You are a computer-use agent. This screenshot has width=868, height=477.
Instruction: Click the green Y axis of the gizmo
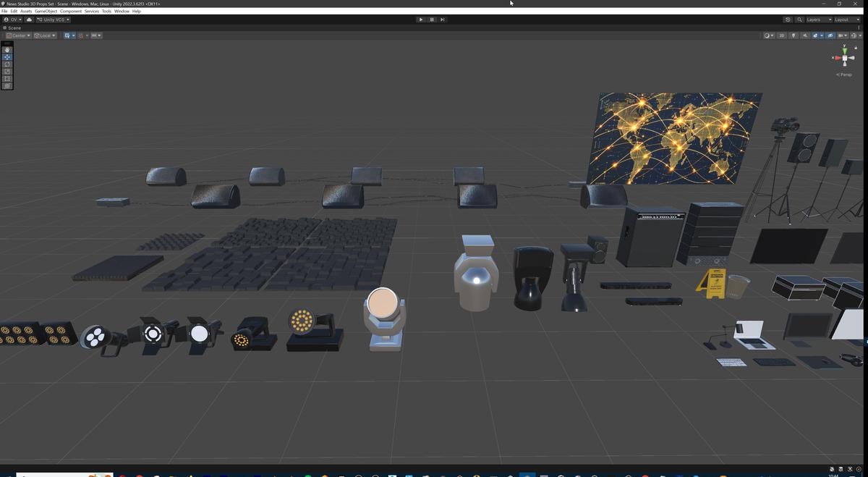click(844, 50)
